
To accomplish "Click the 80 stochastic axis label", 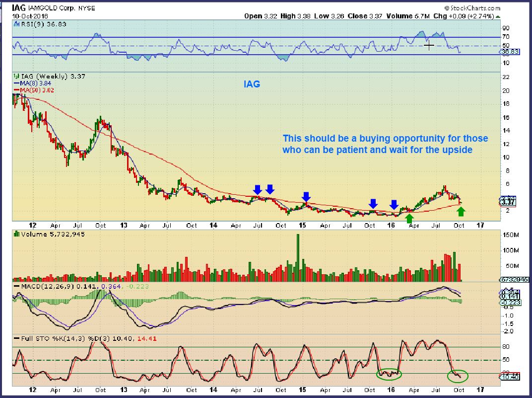I will 506,347.
